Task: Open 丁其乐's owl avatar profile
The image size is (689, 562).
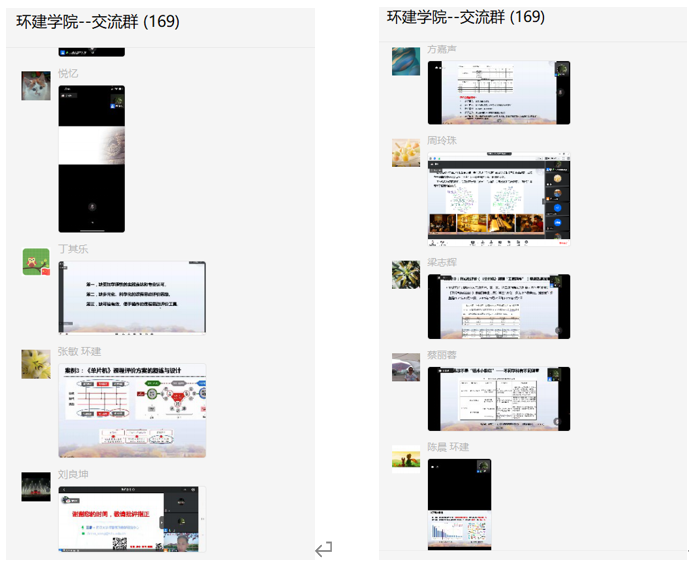Action: (36, 263)
